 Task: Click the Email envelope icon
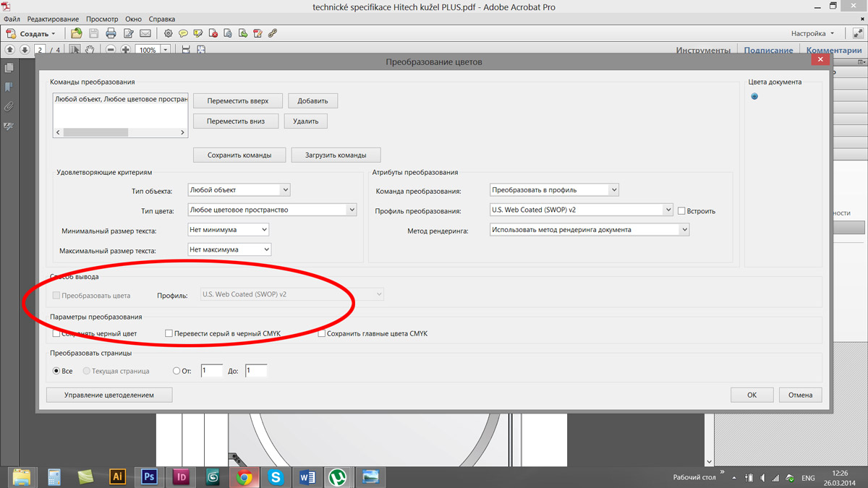coord(145,33)
